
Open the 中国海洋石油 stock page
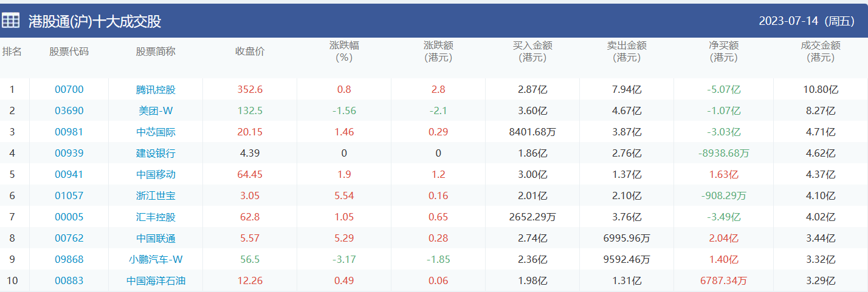click(156, 280)
